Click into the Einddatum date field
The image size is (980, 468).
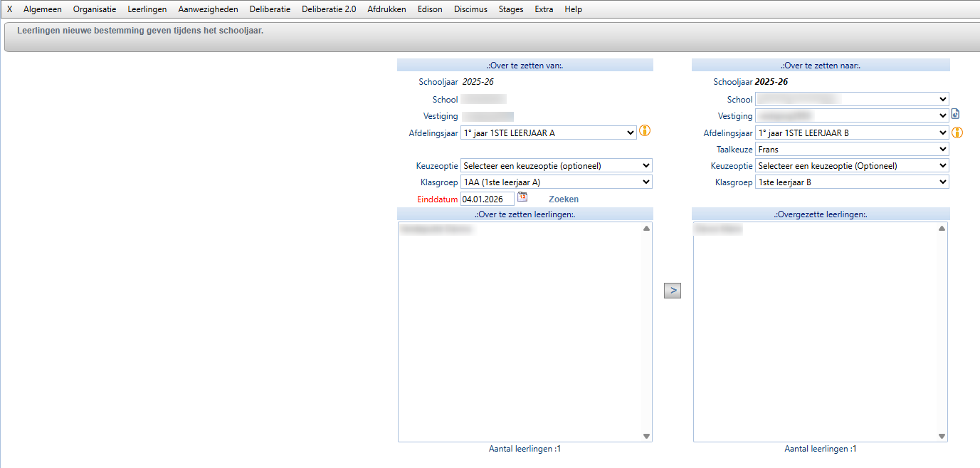(487, 199)
